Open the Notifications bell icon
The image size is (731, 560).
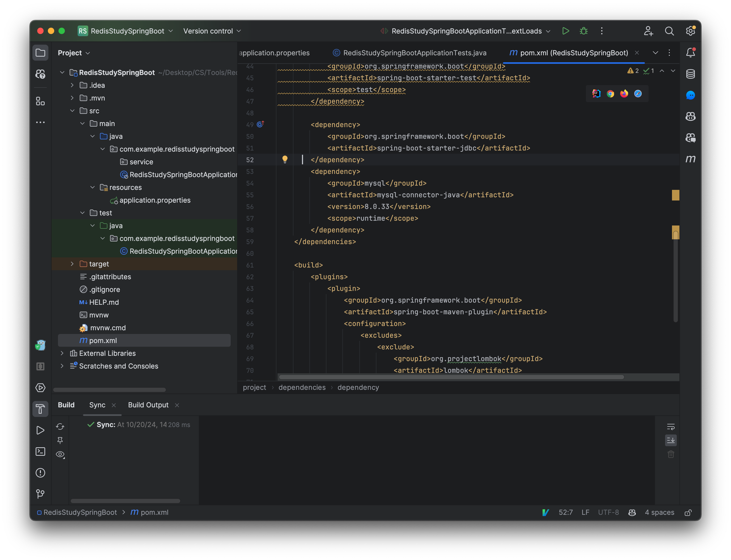click(x=690, y=53)
